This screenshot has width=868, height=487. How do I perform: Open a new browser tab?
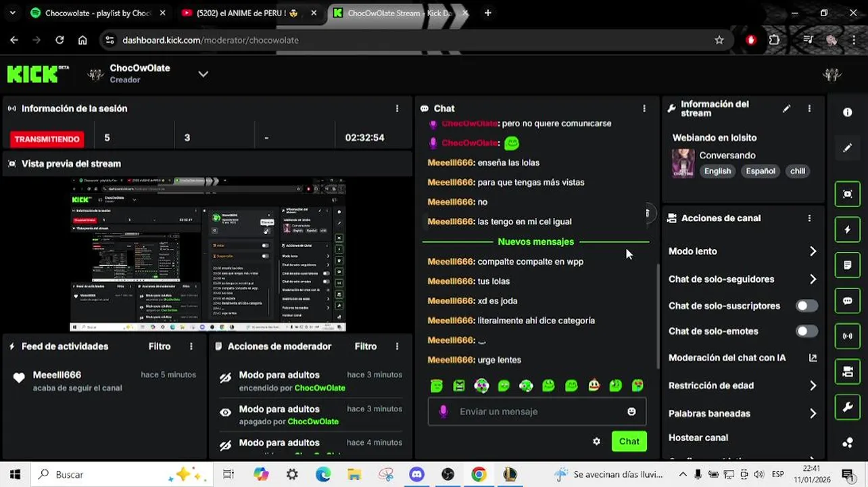(487, 13)
